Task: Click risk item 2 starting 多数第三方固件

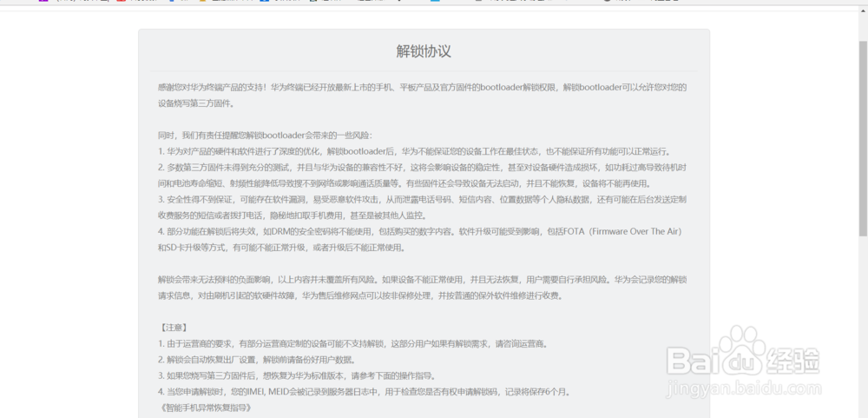Action: click(x=424, y=176)
